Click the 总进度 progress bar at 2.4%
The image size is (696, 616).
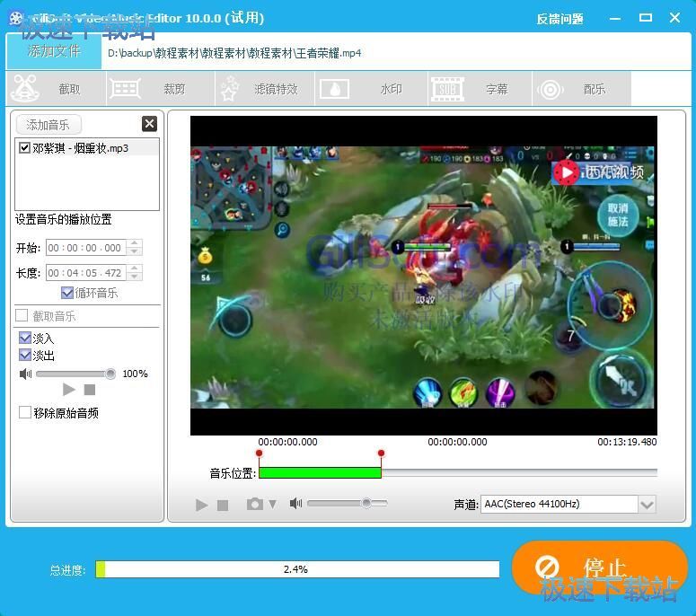(x=297, y=569)
